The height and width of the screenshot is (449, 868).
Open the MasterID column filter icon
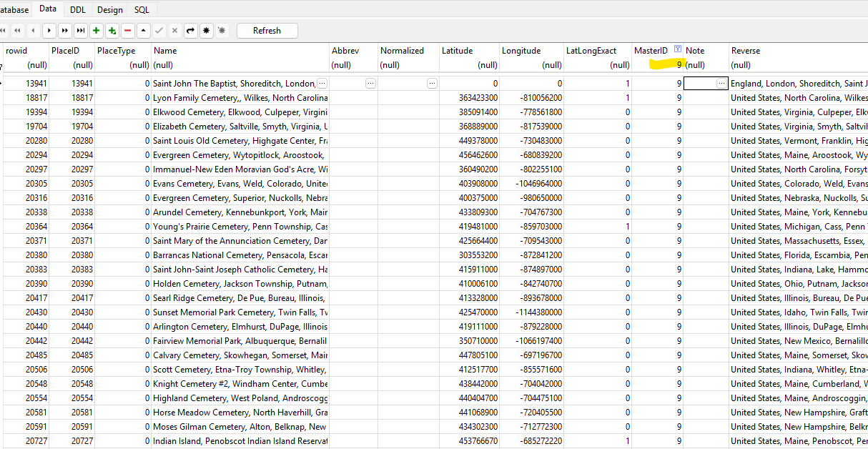click(x=677, y=50)
